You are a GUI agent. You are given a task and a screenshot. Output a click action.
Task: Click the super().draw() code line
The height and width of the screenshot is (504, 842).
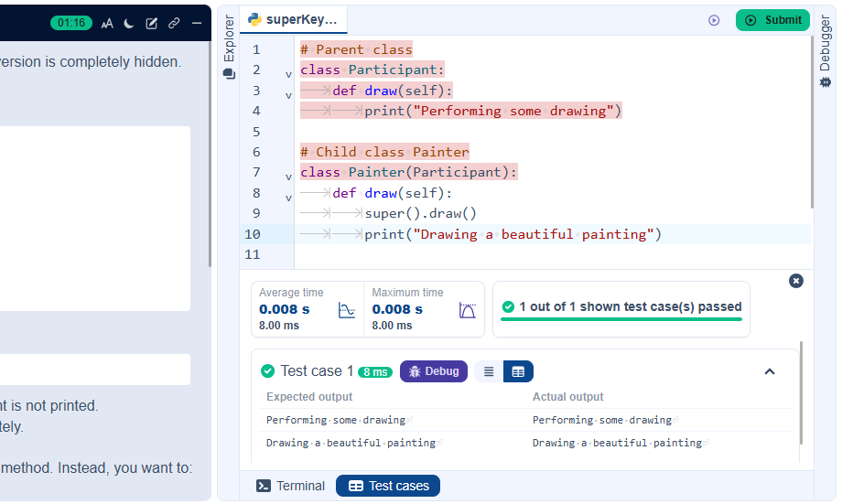point(420,214)
